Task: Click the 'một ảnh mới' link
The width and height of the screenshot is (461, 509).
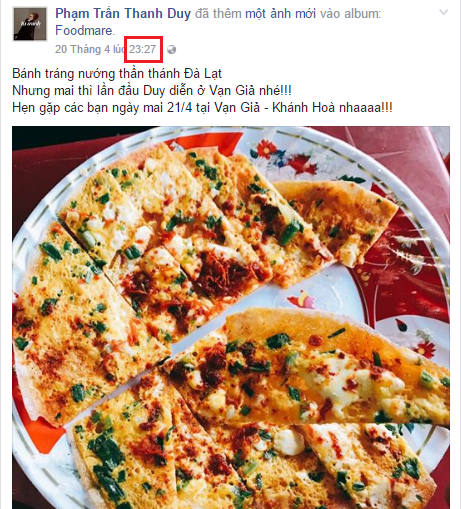Action: click(x=280, y=14)
